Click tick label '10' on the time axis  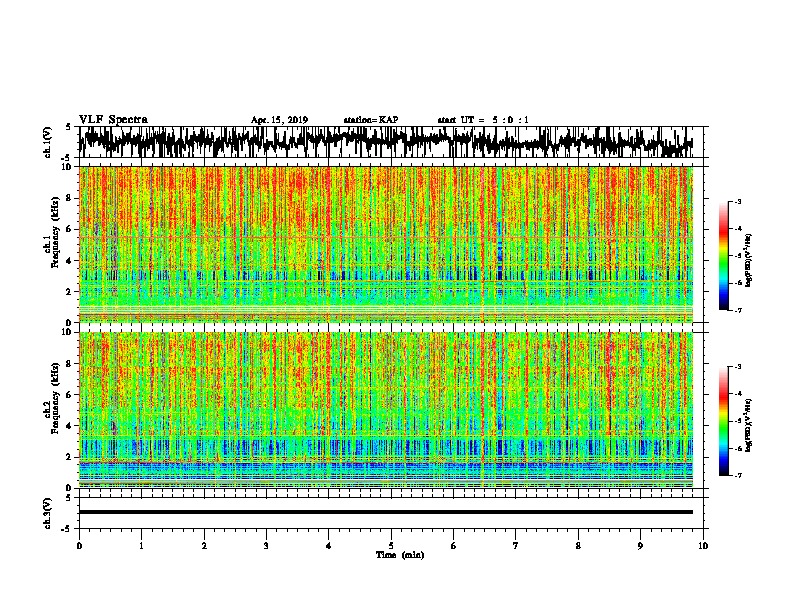[703, 546]
